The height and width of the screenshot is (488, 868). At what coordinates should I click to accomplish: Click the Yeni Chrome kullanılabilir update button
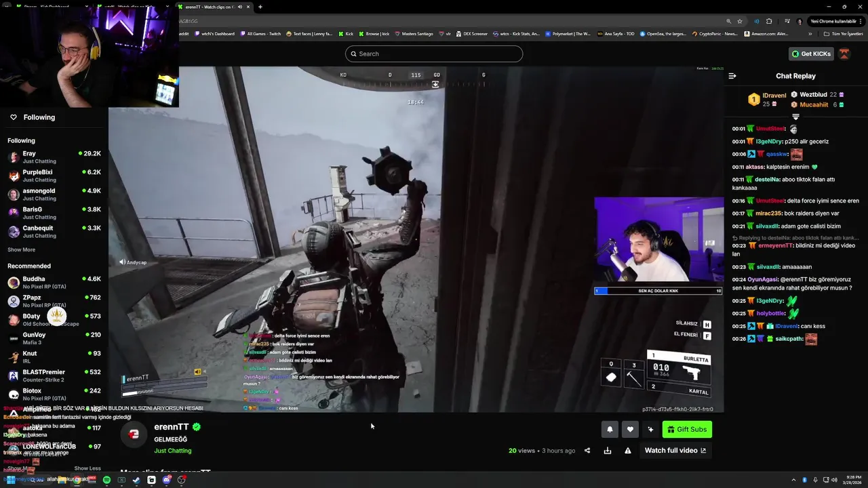835,21
